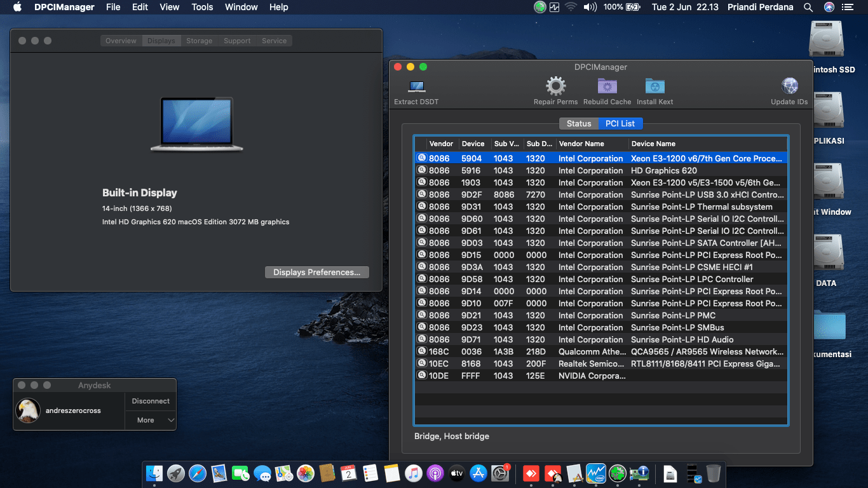This screenshot has width=868, height=488.
Task: Click the andreszerocross eagle avatar in Anydesk
Action: click(28, 410)
